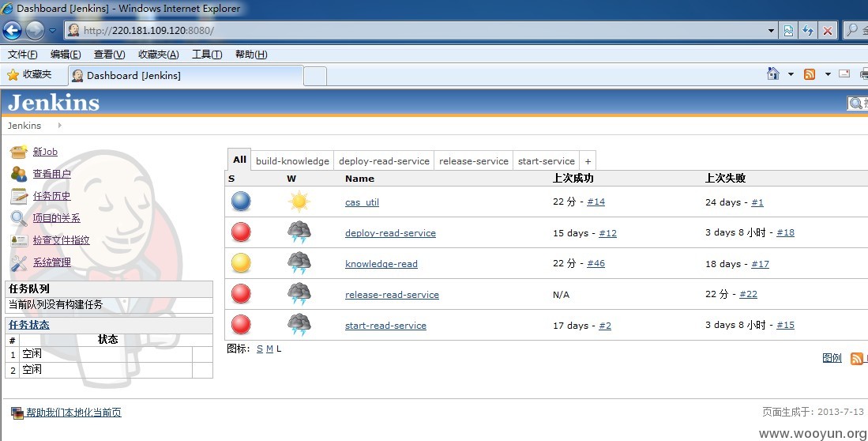This screenshot has width=868, height=441.
Task: Open the 收藏夹(A) menu
Action: [158, 55]
